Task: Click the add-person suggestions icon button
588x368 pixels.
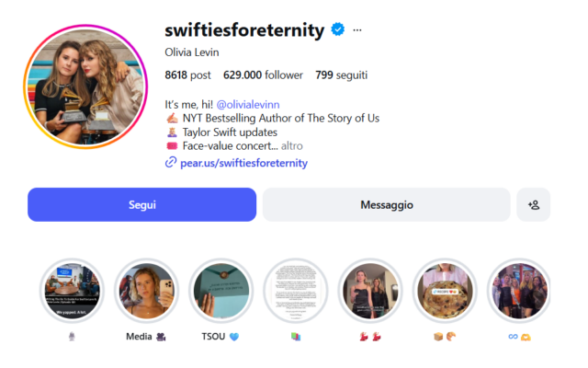Action: pos(533,204)
